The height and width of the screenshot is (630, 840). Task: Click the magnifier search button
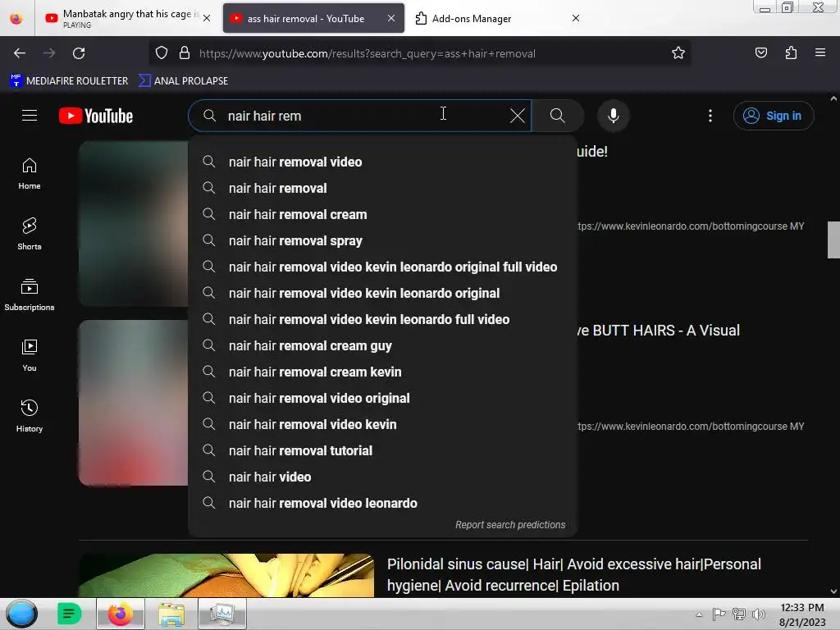558,116
